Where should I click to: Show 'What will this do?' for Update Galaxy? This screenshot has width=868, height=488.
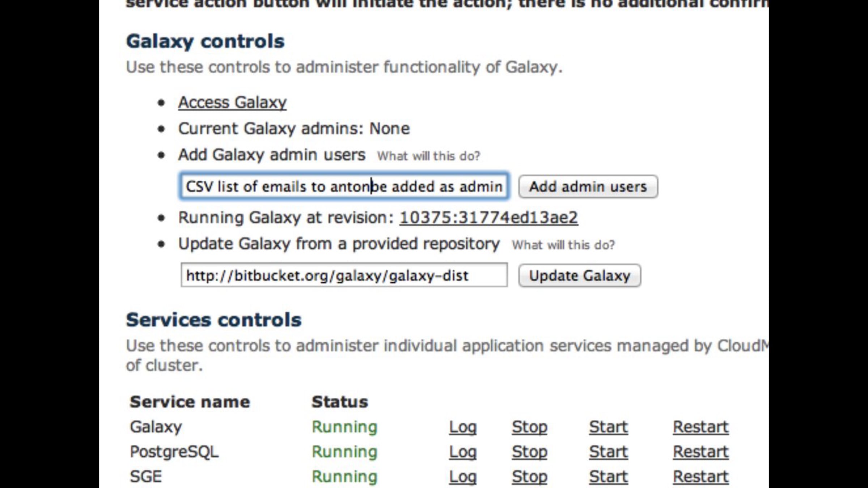[563, 245]
